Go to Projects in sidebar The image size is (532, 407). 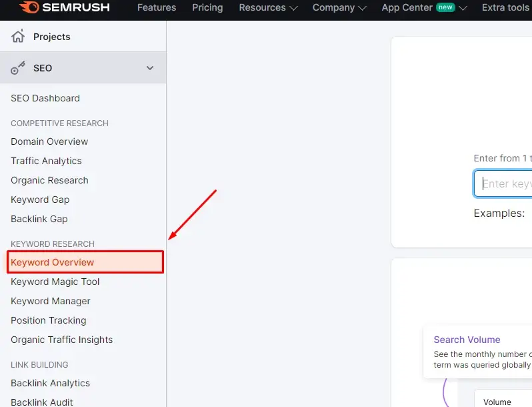coord(51,37)
